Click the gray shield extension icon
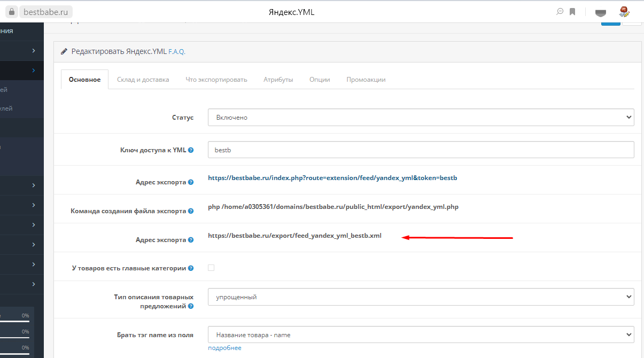This screenshot has height=358, width=644. [601, 12]
